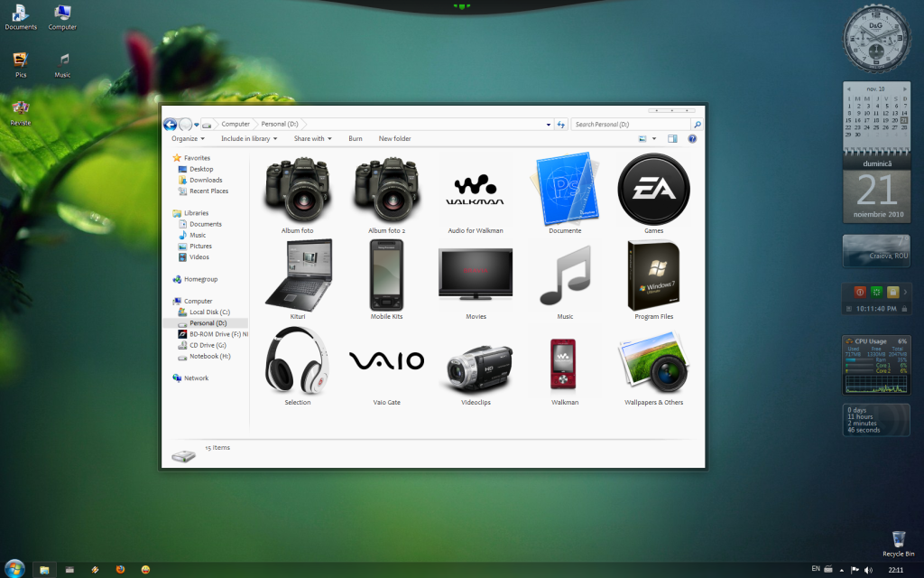Open the Audio for Walkman folder
This screenshot has height=578, width=924.
click(x=475, y=191)
